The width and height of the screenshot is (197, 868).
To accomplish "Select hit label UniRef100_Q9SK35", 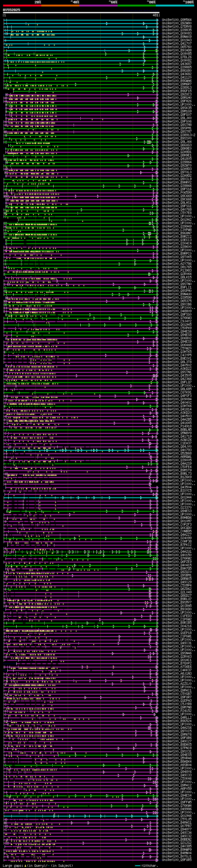I will 176,108.
